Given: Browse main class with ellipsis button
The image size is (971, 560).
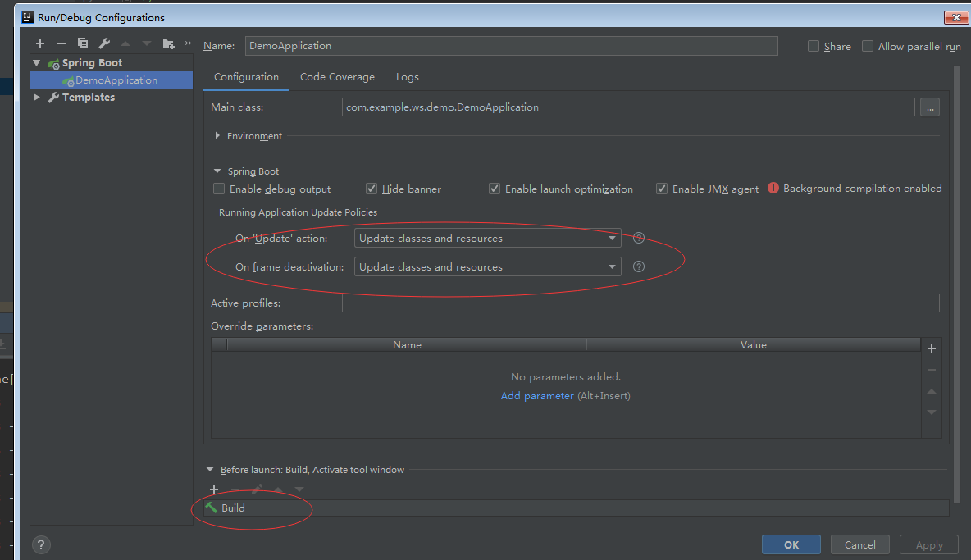Looking at the screenshot, I should pos(929,107).
